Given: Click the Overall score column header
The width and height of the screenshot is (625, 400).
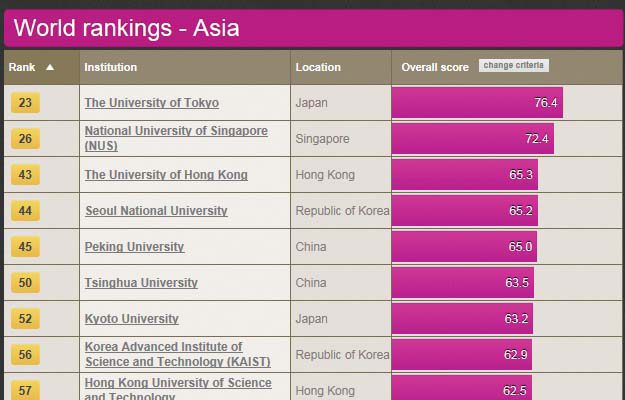Looking at the screenshot, I should tap(435, 67).
